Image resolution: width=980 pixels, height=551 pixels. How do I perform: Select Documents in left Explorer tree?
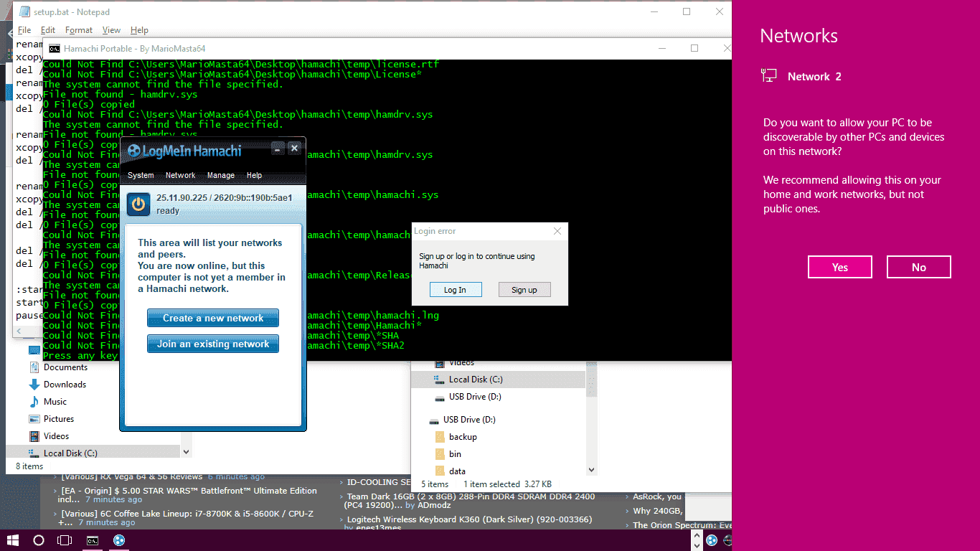[65, 367]
